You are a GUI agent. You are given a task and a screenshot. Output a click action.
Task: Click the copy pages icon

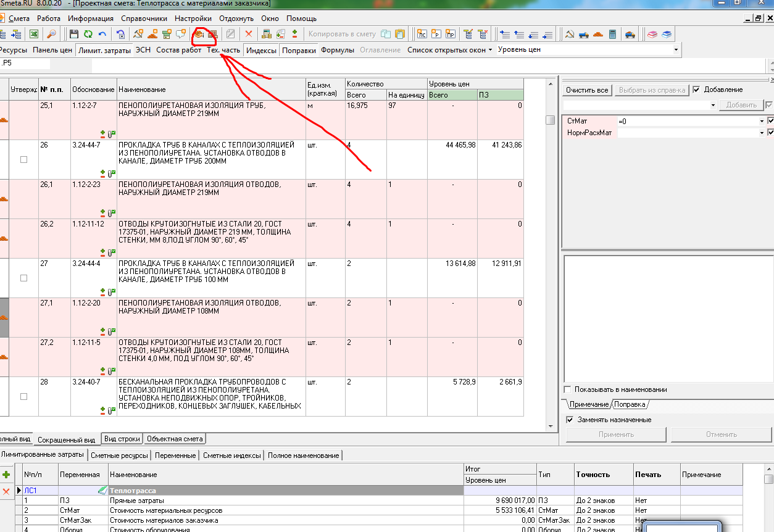coord(386,34)
